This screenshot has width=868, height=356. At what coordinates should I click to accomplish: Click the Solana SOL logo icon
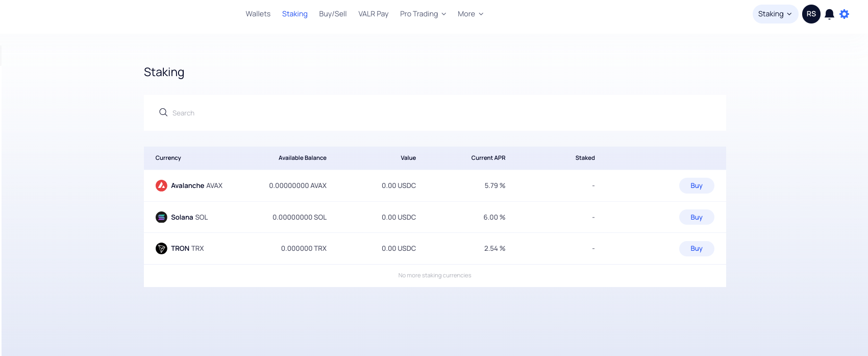(x=161, y=217)
